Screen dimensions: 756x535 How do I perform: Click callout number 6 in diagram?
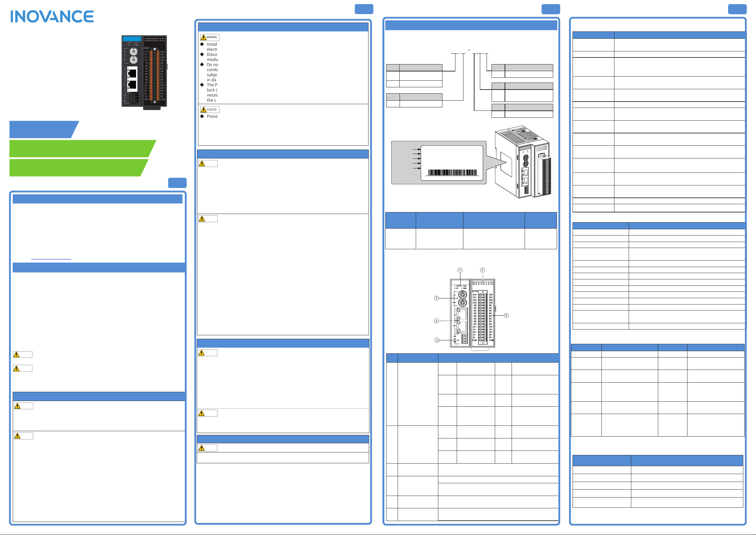(506, 315)
